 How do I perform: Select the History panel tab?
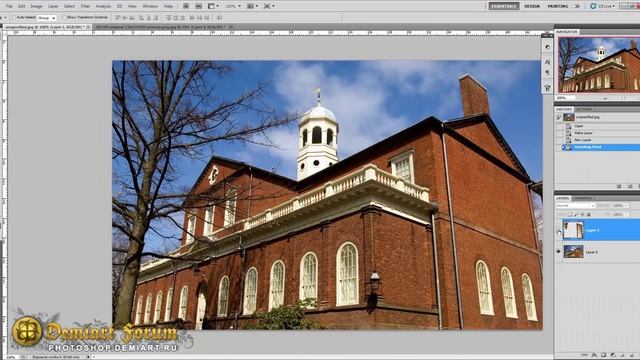[x=564, y=109]
